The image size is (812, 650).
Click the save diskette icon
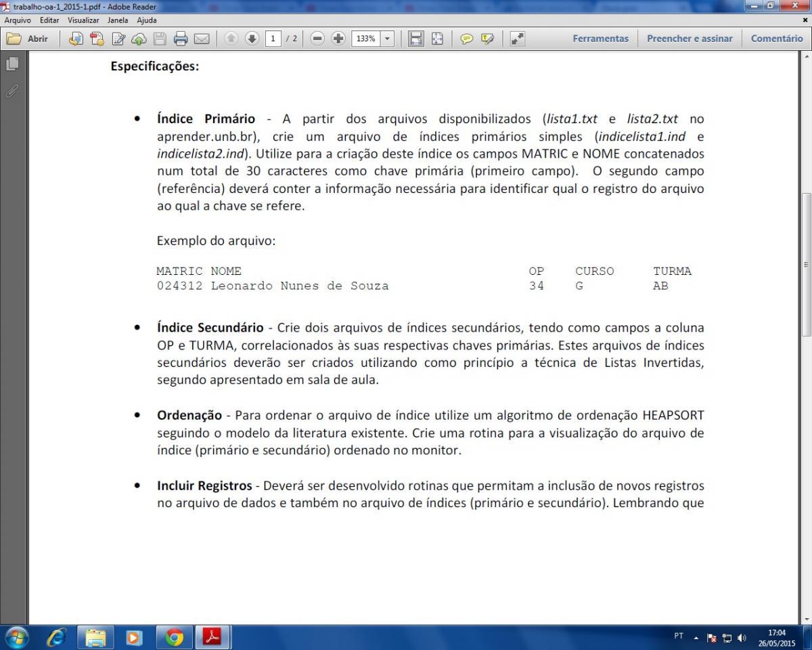[160, 39]
